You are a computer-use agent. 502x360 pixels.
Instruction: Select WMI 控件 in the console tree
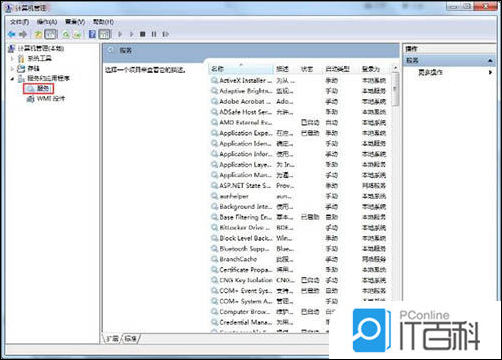(51, 99)
